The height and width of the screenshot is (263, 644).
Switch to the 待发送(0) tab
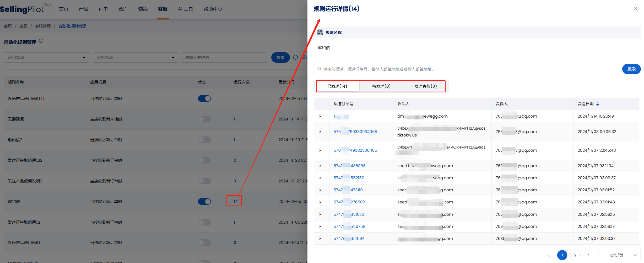point(381,86)
